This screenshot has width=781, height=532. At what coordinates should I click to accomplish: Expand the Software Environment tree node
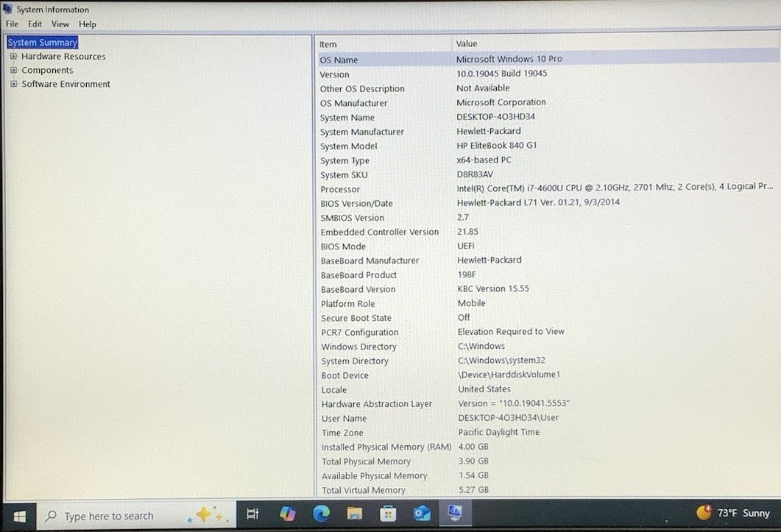pos(13,85)
